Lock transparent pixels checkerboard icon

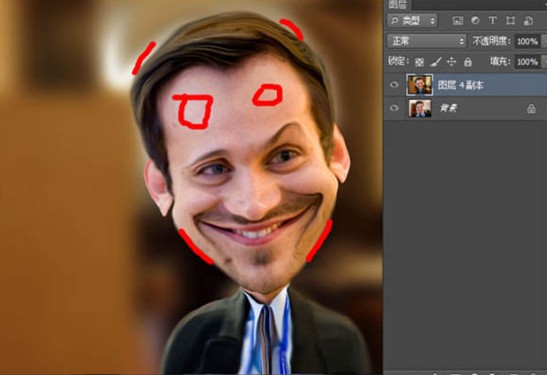[x=419, y=62]
